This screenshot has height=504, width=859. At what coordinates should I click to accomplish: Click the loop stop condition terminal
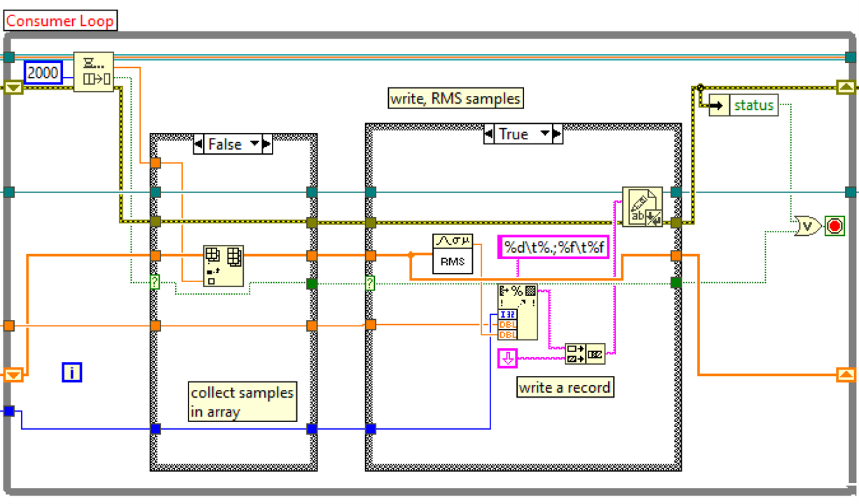[x=834, y=226]
